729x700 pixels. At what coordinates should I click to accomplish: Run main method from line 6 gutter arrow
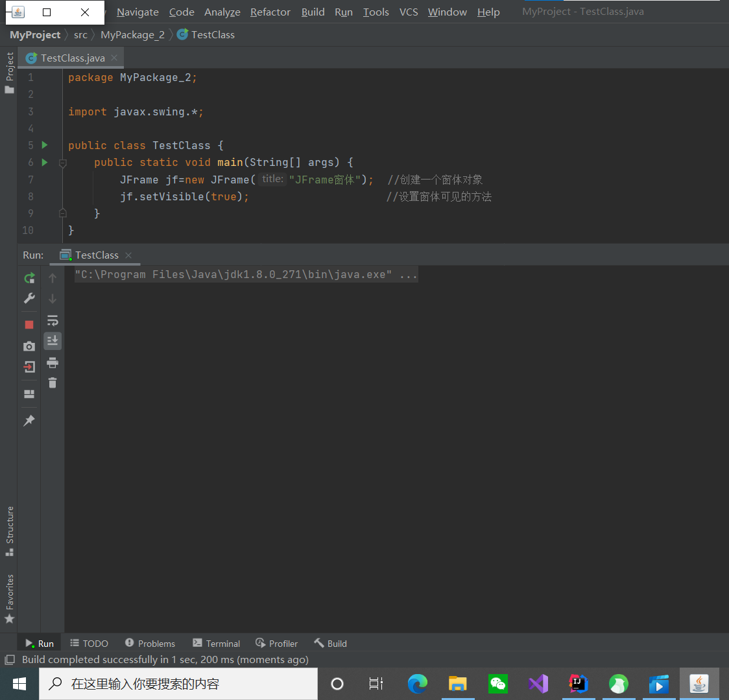click(45, 162)
